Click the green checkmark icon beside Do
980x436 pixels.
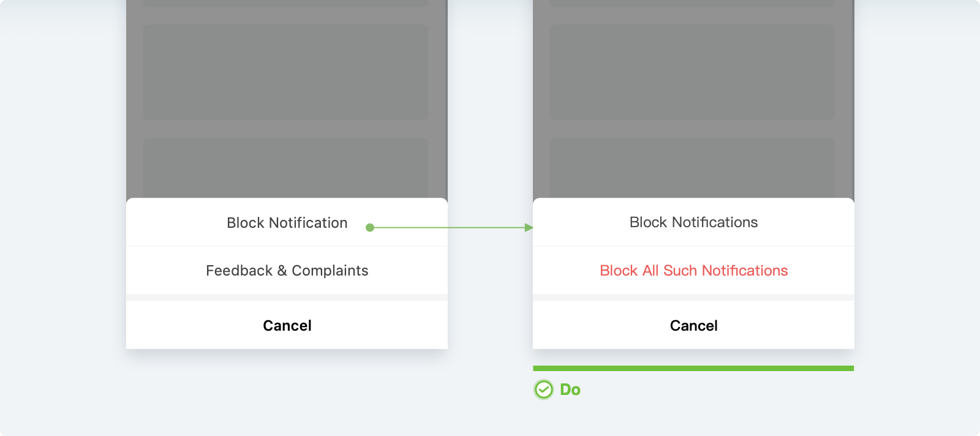[x=543, y=389]
